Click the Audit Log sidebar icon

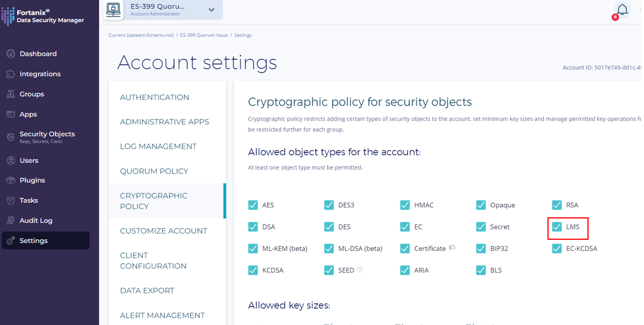click(11, 221)
